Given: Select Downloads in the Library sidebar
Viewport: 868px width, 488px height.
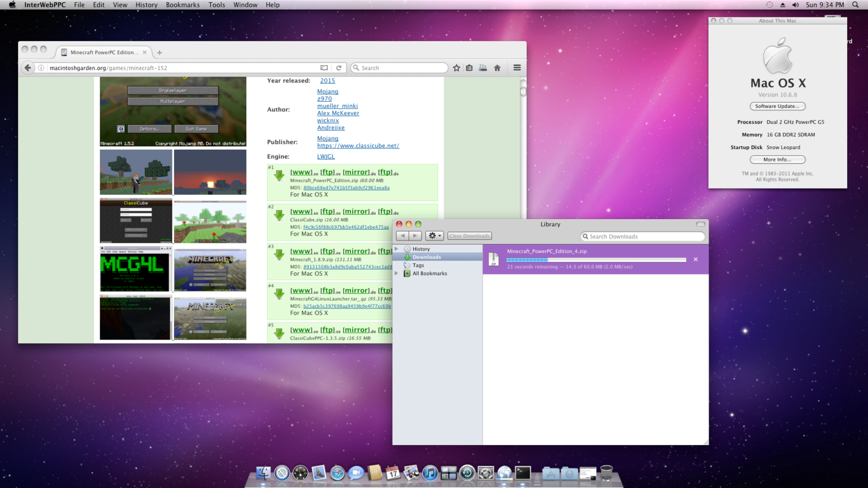Looking at the screenshot, I should [427, 256].
